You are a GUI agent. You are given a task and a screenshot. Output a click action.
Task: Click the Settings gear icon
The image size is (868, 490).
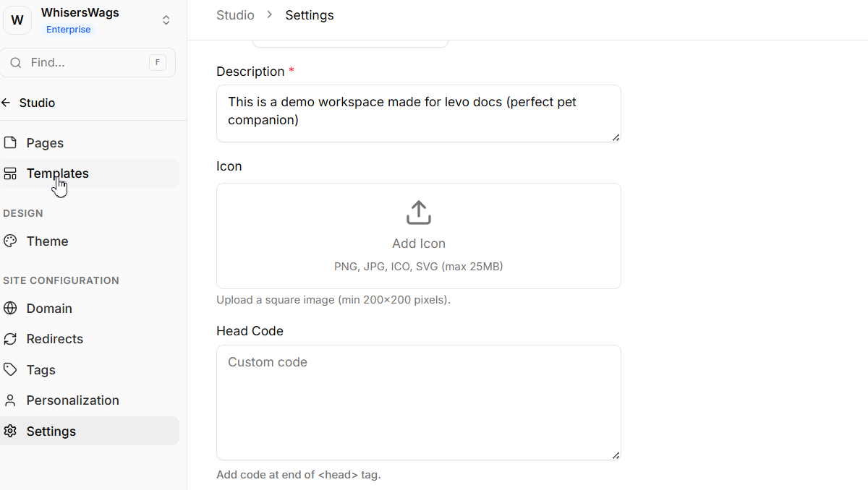(x=10, y=431)
